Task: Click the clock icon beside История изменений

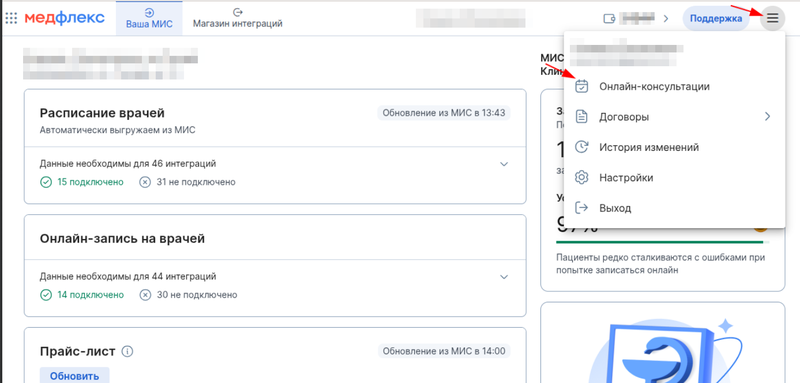Action: [582, 147]
